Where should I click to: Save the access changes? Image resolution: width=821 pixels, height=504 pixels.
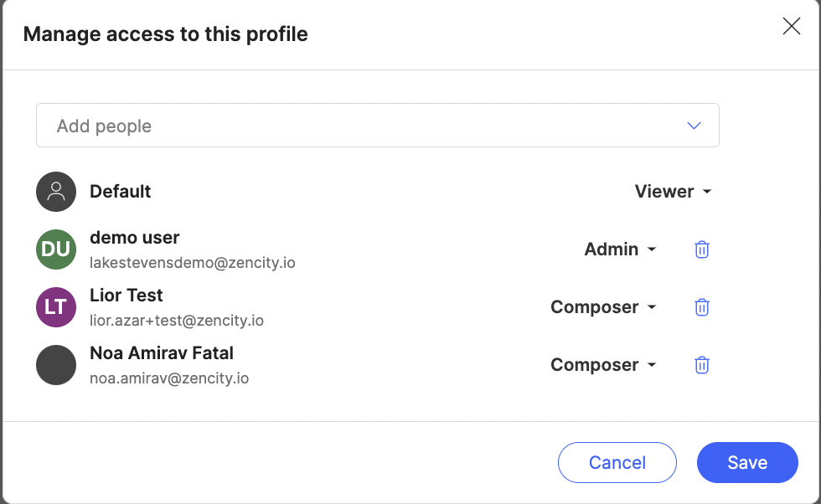(747, 463)
